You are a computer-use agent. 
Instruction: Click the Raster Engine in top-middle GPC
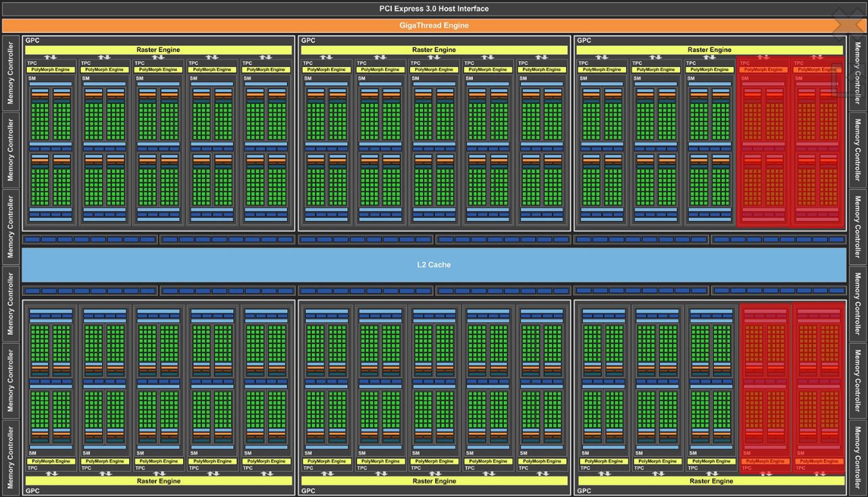click(x=434, y=50)
